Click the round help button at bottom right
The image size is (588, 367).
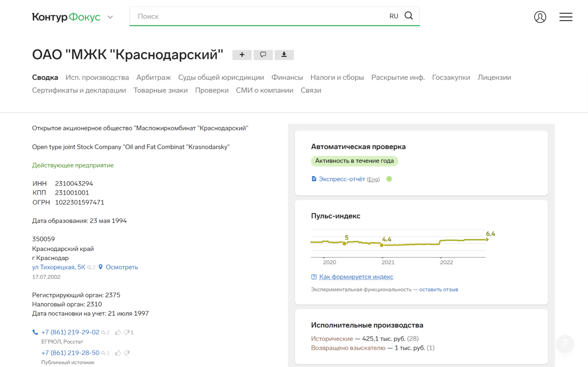(x=565, y=343)
